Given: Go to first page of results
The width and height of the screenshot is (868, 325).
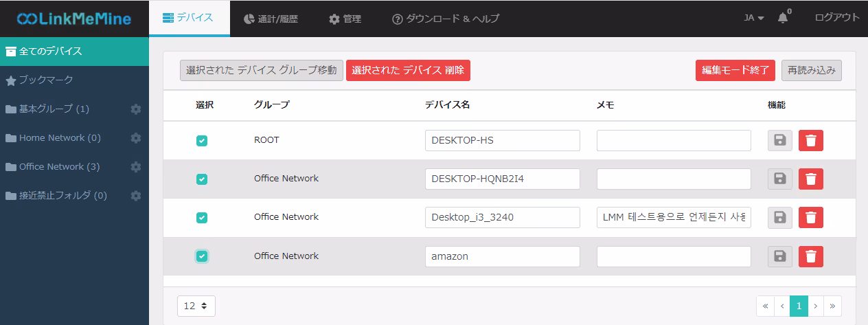Looking at the screenshot, I should click(x=765, y=306).
